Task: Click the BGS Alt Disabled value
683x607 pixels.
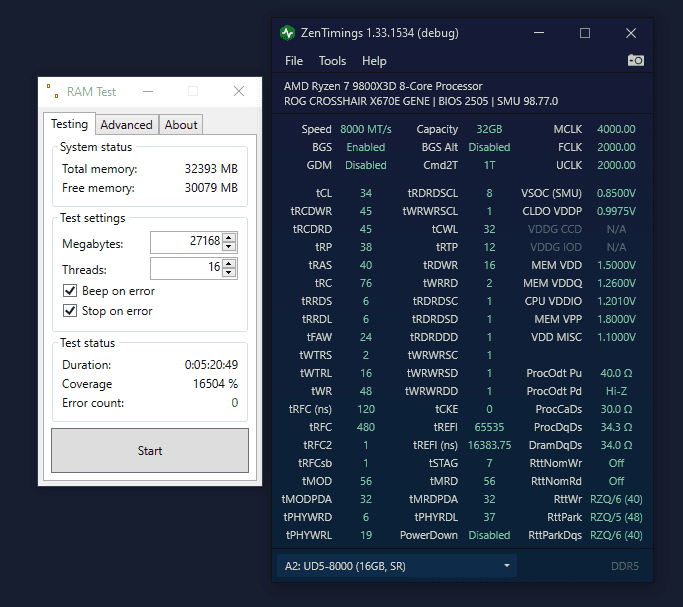Action: coord(489,147)
